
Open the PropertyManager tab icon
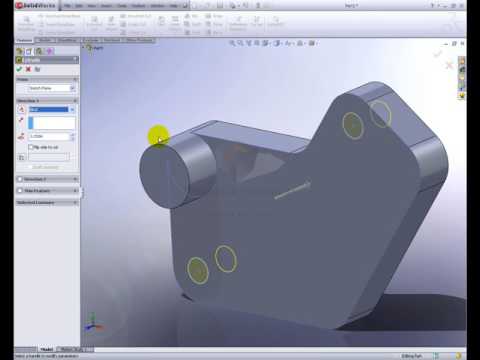(x=29, y=51)
